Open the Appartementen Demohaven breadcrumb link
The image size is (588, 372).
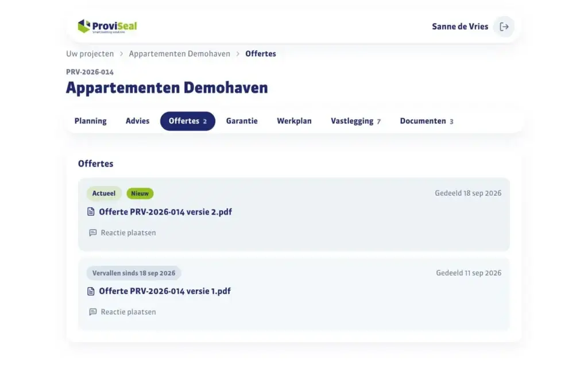pos(180,53)
